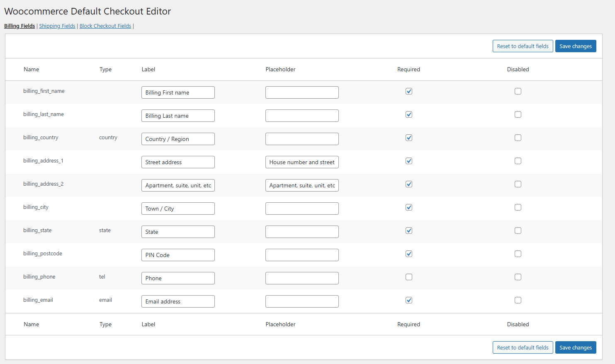Image resolution: width=615 pixels, height=364 pixels.
Task: Enable Required checkbox for billing_phone
Action: [409, 277]
